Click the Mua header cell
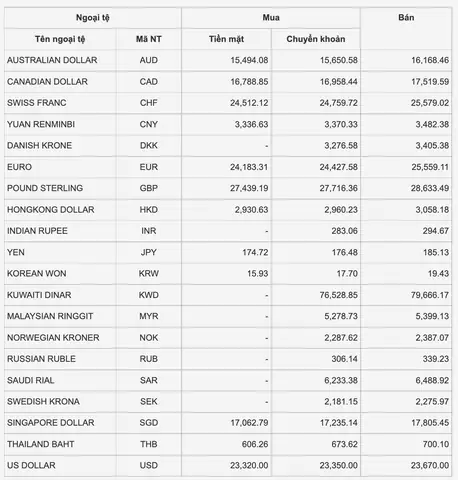Viewport: 458px width, 480px height. click(x=271, y=18)
